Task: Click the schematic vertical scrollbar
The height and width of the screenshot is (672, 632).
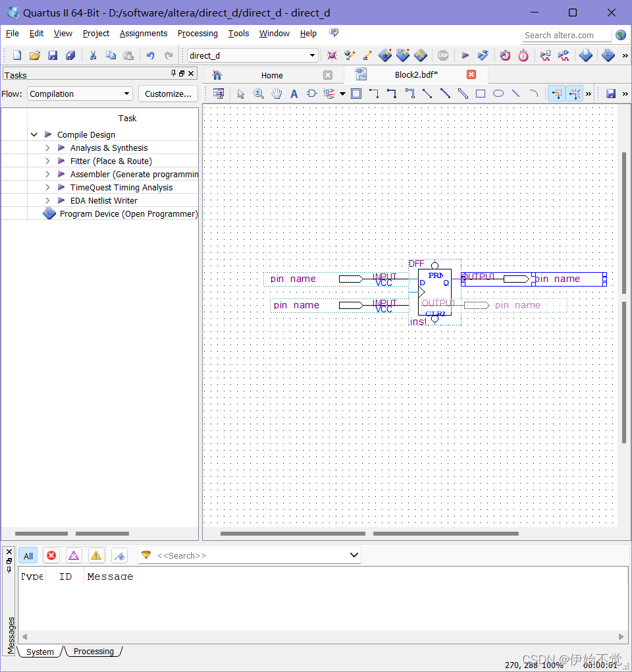Action: click(624, 297)
